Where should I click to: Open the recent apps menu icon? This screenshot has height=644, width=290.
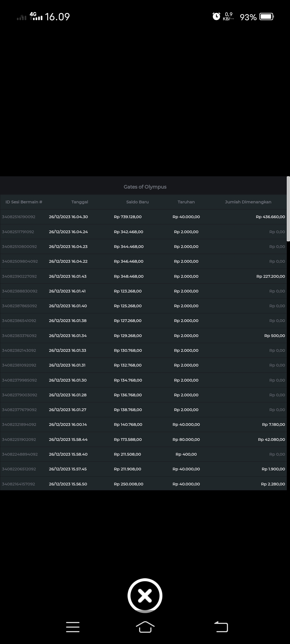tap(73, 627)
